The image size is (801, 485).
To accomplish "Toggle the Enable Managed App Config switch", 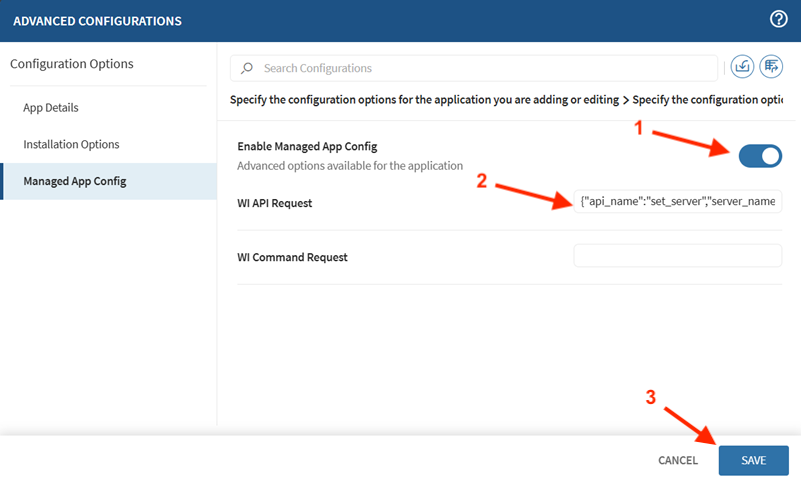I will [760, 156].
